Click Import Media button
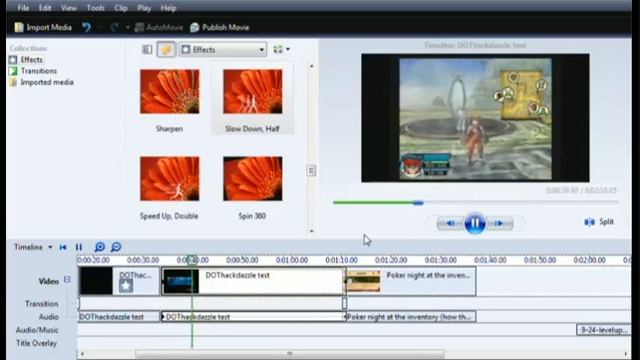The height and width of the screenshot is (360, 640). (43, 27)
